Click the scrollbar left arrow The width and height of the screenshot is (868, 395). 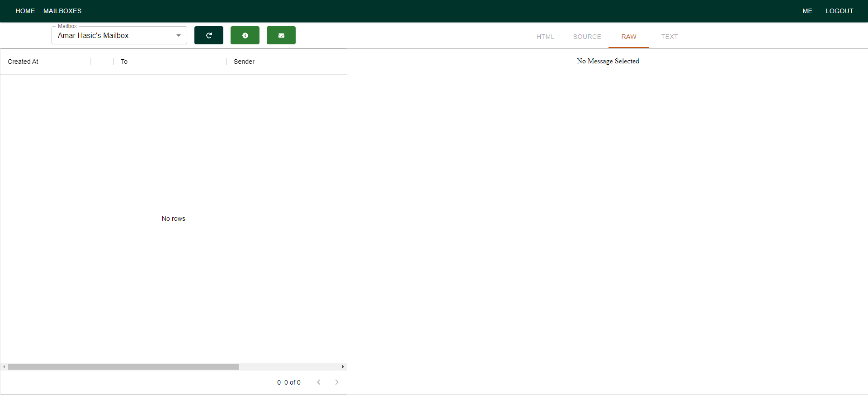[x=4, y=367]
